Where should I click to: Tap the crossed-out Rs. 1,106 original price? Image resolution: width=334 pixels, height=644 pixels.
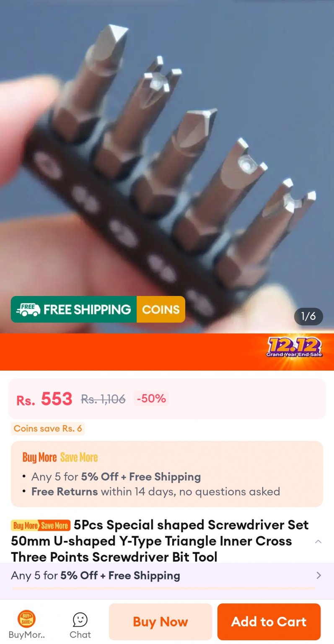pos(103,400)
